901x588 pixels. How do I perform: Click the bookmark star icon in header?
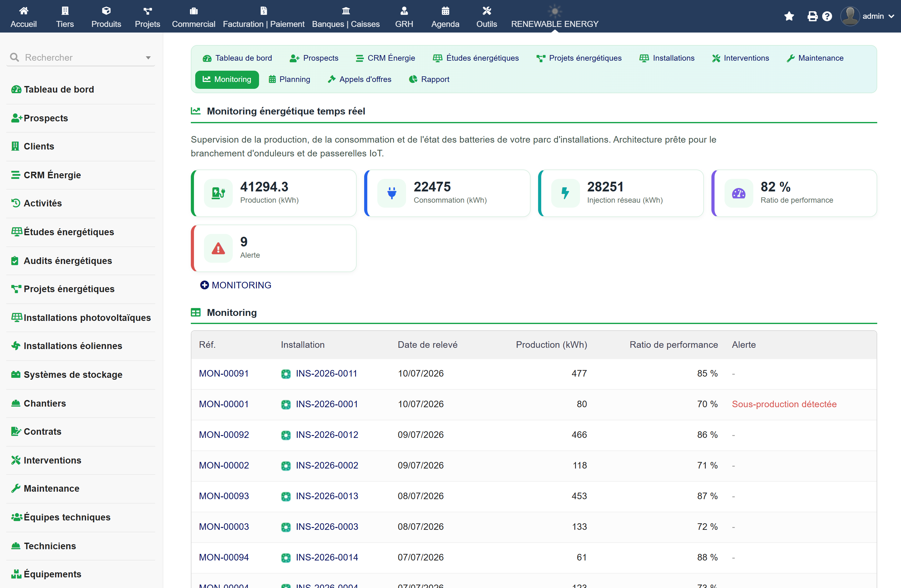click(789, 16)
